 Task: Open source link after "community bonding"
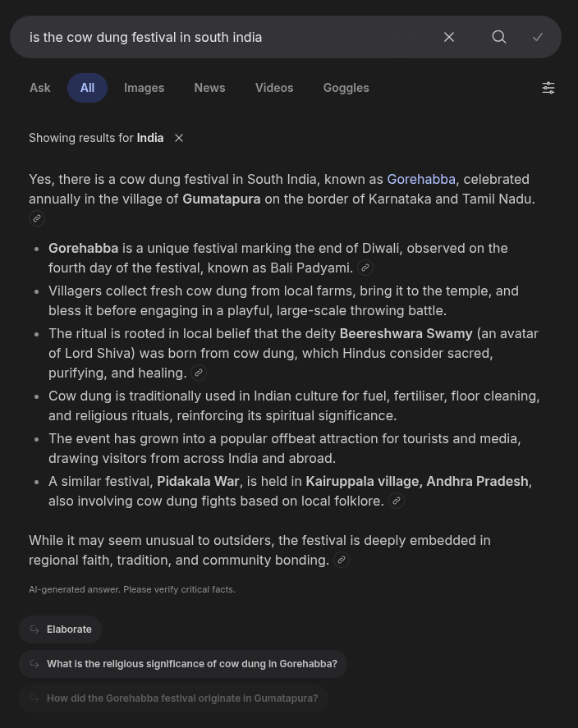click(342, 560)
